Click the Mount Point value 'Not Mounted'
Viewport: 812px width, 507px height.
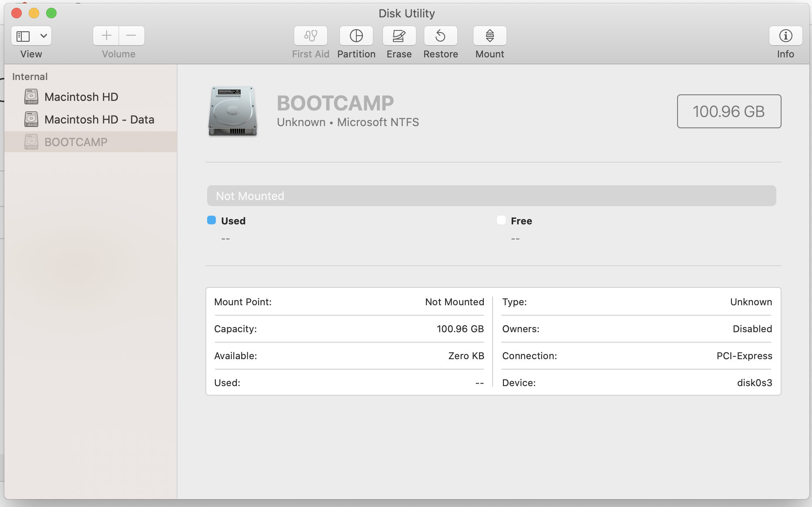455,302
